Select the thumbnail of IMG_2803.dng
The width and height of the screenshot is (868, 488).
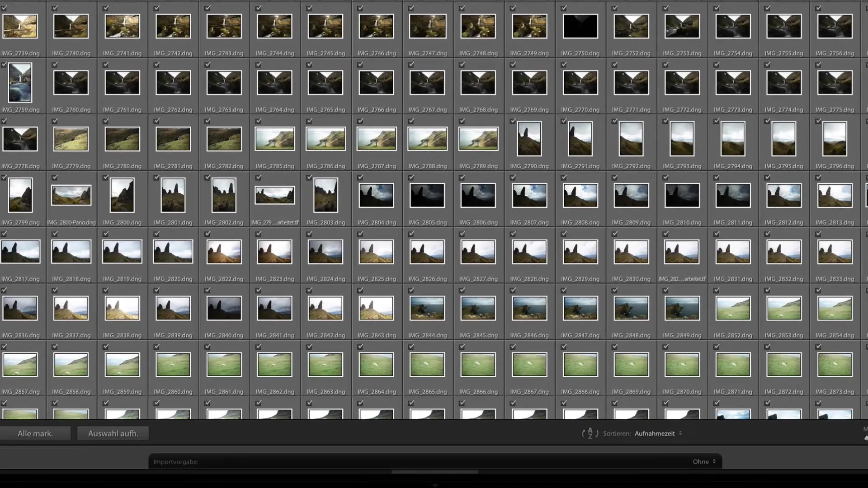click(x=325, y=195)
